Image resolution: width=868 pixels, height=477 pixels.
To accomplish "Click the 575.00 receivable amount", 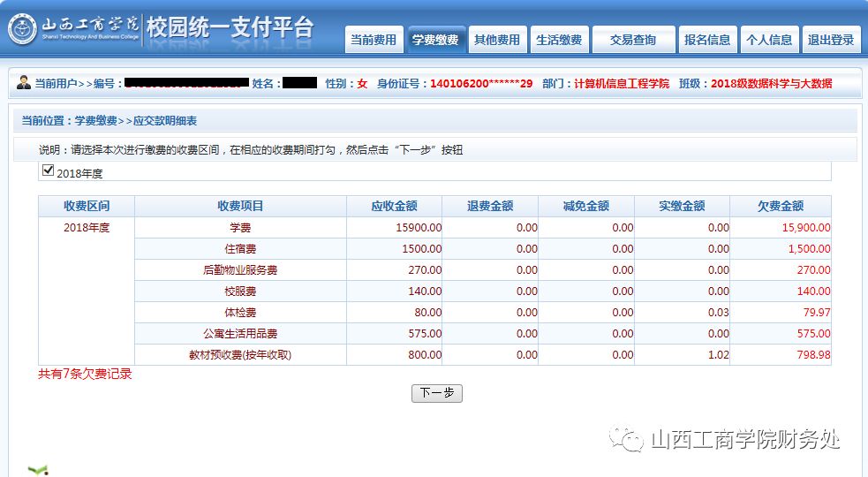I will (425, 334).
